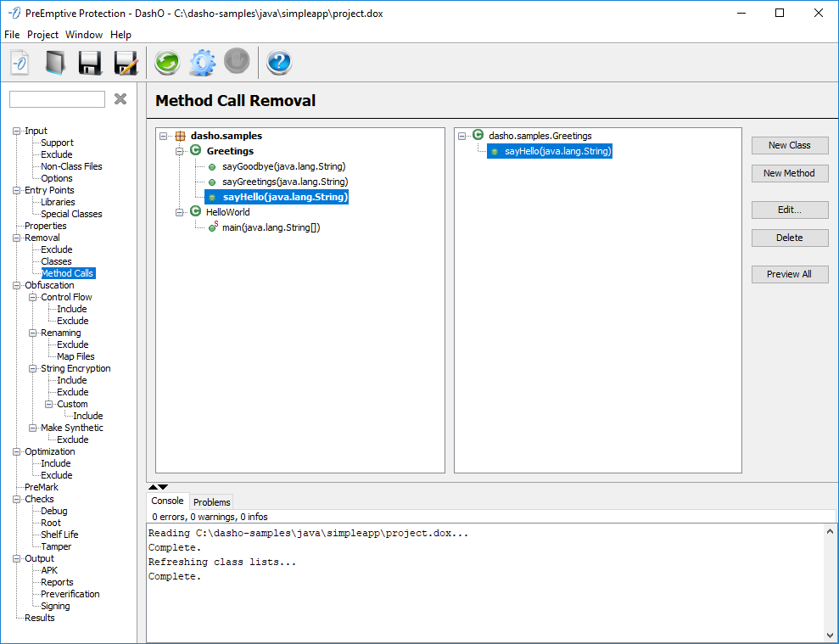This screenshot has width=839, height=644.
Task: Click the New Project toolbar icon
Action: 20,63
